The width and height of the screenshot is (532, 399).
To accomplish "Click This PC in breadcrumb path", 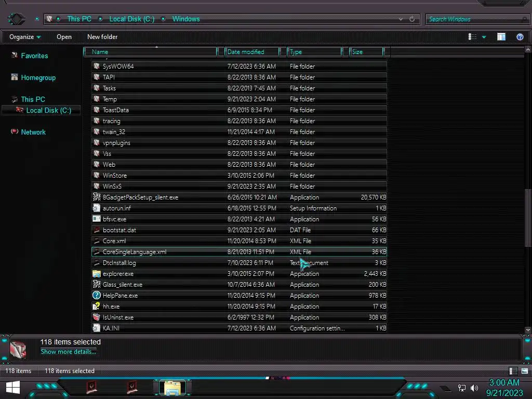I will 79,19.
